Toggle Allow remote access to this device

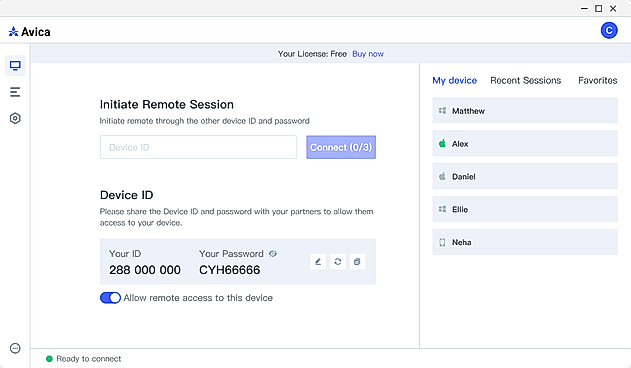(110, 298)
